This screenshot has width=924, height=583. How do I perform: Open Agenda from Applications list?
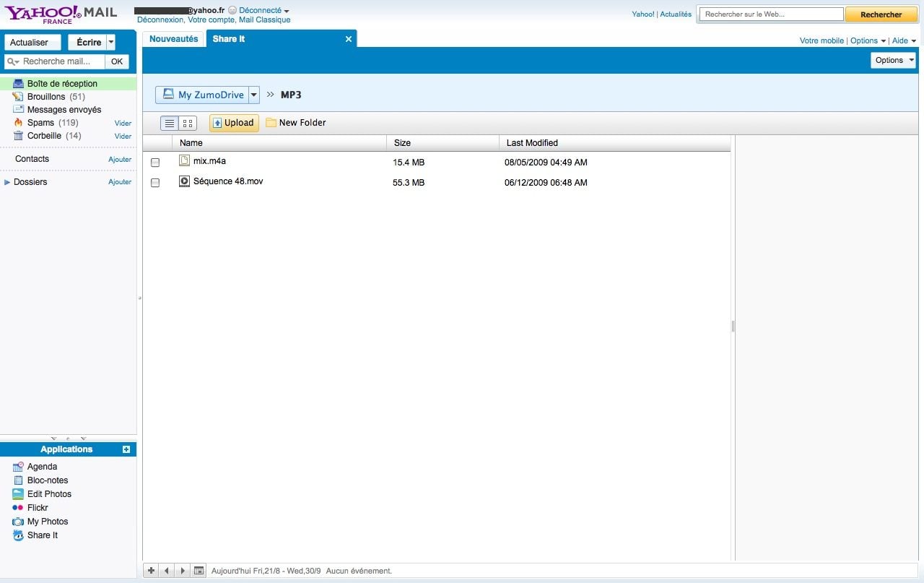(x=42, y=467)
